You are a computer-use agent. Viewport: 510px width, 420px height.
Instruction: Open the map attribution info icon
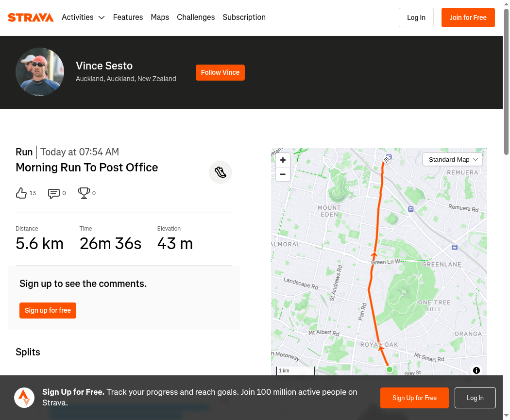pyautogui.click(x=476, y=370)
